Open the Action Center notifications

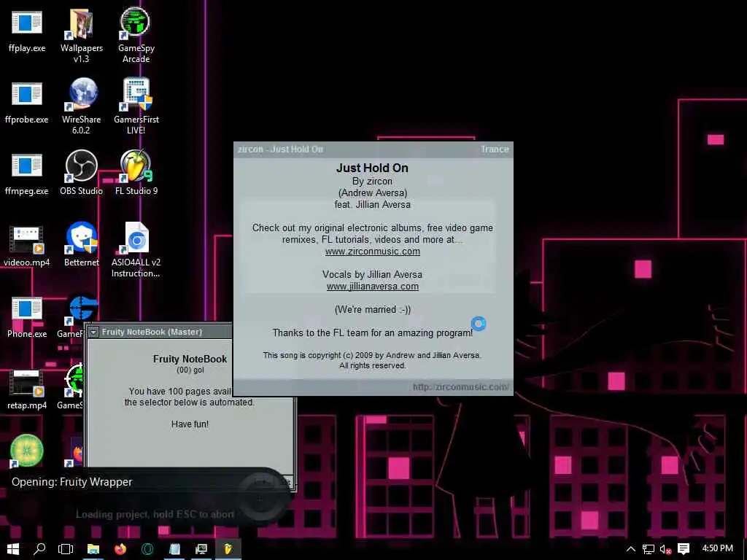(683, 549)
